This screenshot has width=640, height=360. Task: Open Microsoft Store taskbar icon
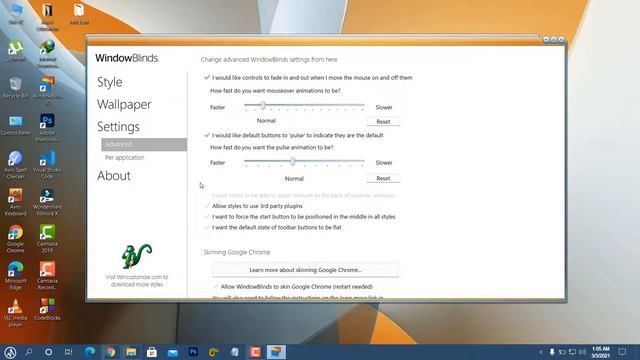tap(152, 352)
